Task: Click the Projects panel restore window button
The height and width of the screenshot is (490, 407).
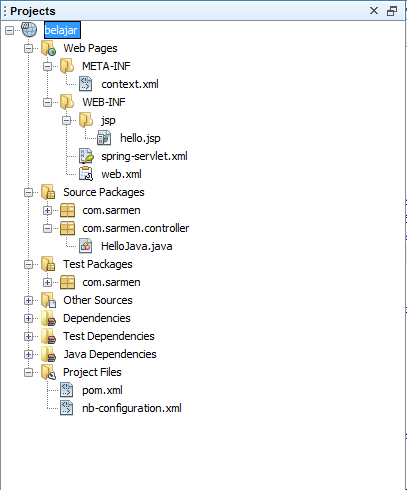Action: pos(392,11)
